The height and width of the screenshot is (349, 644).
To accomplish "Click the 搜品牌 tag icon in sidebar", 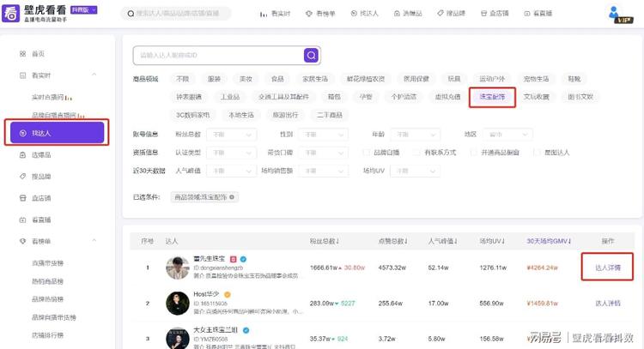I will 22,177.
